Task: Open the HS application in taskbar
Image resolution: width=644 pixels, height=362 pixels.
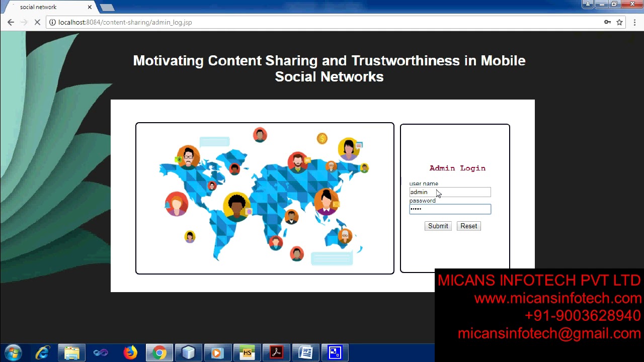Action: click(247, 353)
